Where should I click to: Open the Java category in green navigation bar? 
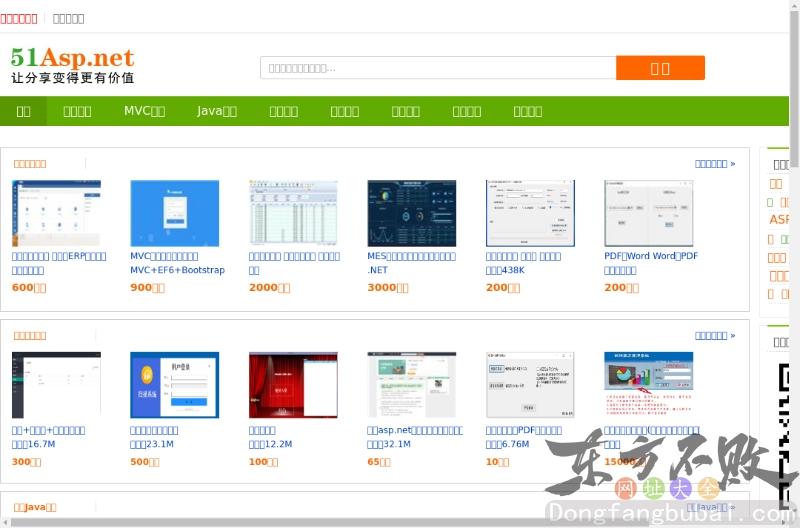pos(216,111)
